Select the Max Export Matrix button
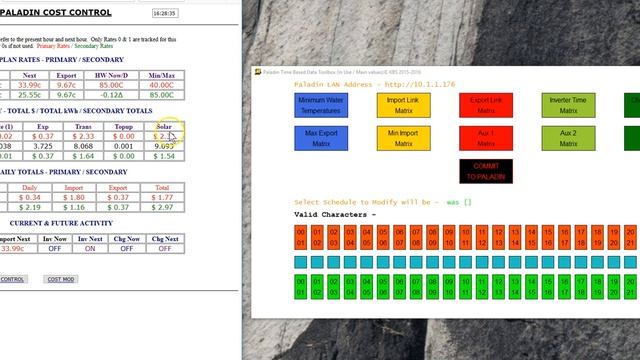 coord(321,138)
